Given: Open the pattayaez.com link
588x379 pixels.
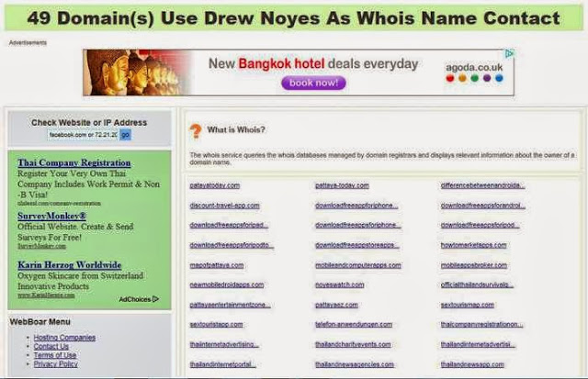Looking at the screenshot, I should pos(336,305).
